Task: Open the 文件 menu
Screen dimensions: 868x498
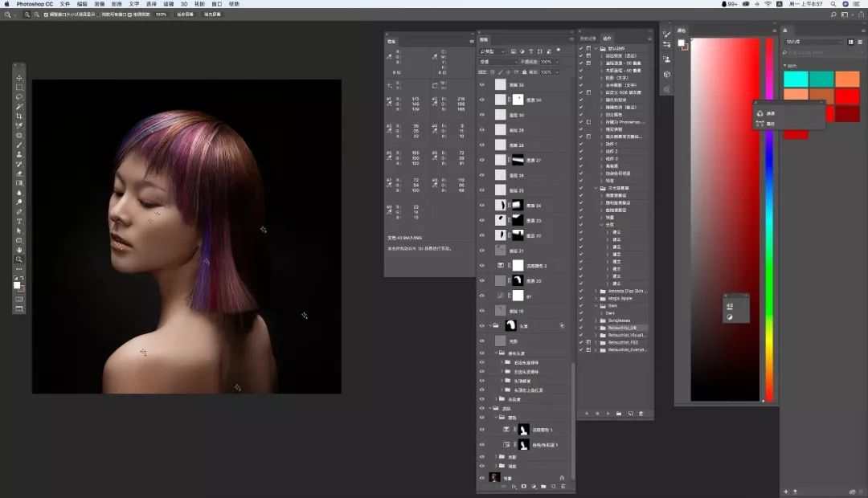Action: pos(65,4)
